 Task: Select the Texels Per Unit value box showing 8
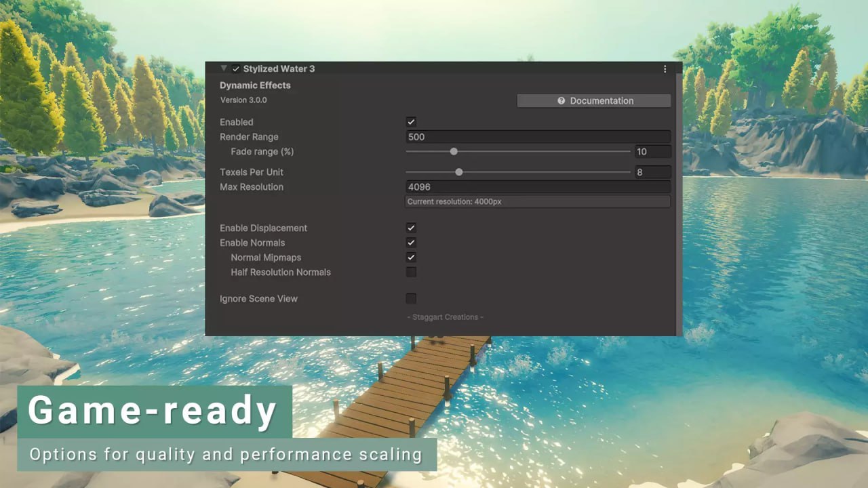coord(652,172)
